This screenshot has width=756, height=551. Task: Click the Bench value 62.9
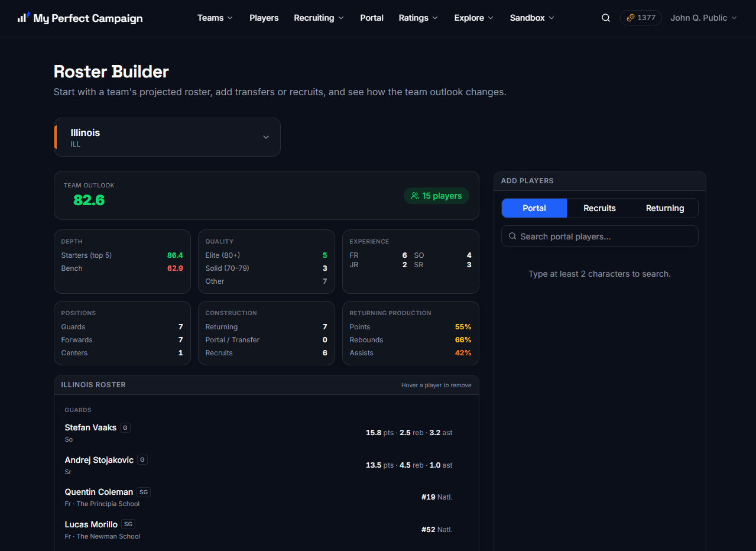coord(175,268)
